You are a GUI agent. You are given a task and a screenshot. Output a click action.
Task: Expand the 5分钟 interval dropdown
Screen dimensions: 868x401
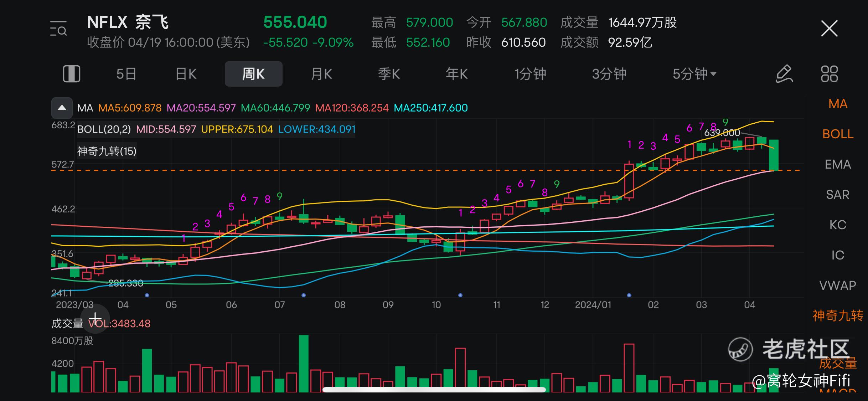click(694, 74)
